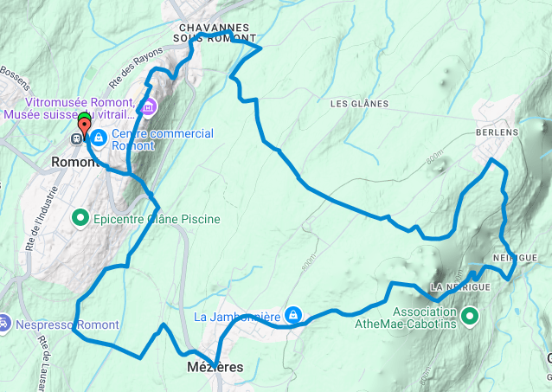The width and height of the screenshot is (552, 392).
Task: Open the Vitromusée Romont museum icon
Action: coord(149,106)
